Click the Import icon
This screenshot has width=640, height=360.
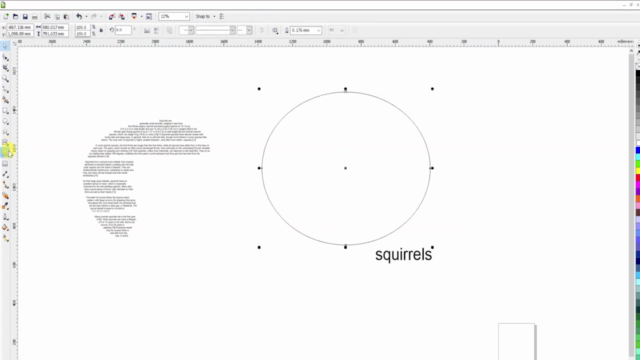click(111, 16)
